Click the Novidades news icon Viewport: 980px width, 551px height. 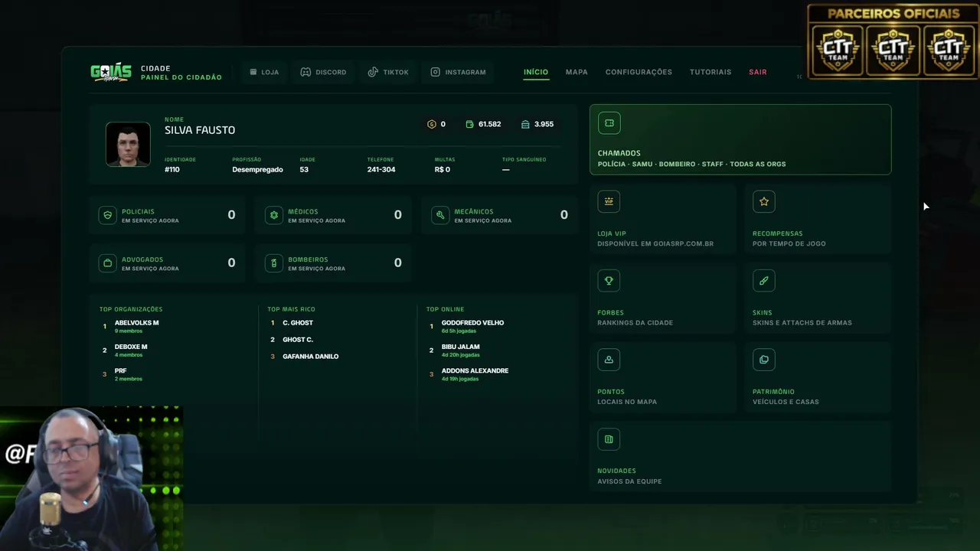pyautogui.click(x=609, y=439)
